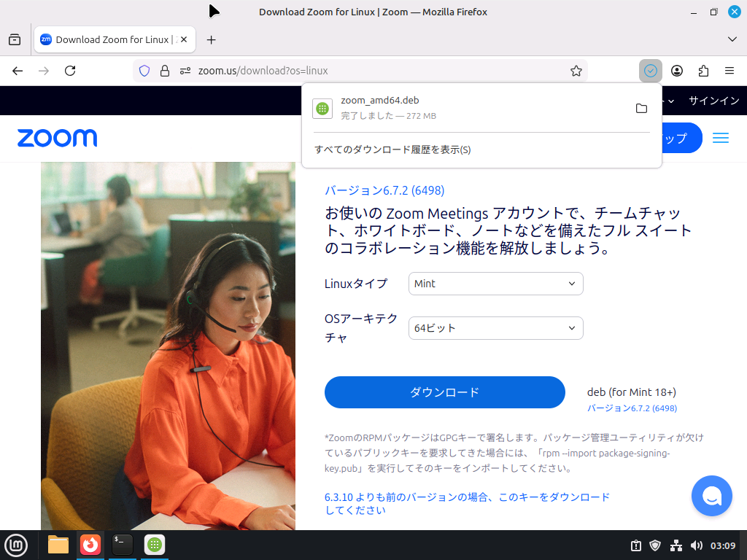
Task: Click すべてのダウンロード履歴を表示 in the popup
Action: (x=392, y=149)
